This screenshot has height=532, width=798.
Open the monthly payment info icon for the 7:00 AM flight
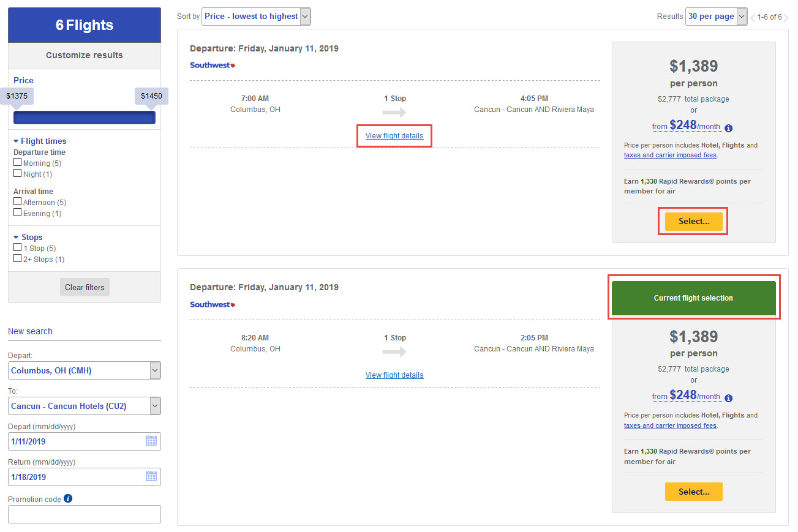pos(728,128)
